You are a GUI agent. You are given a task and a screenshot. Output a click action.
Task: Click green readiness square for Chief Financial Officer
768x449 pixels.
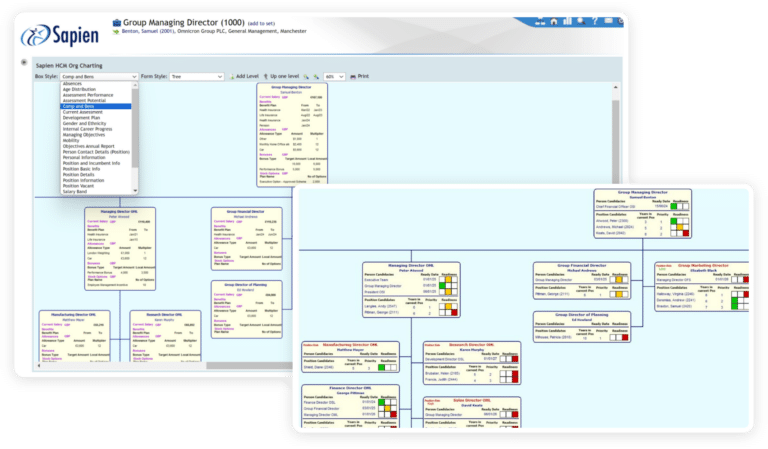click(674, 207)
